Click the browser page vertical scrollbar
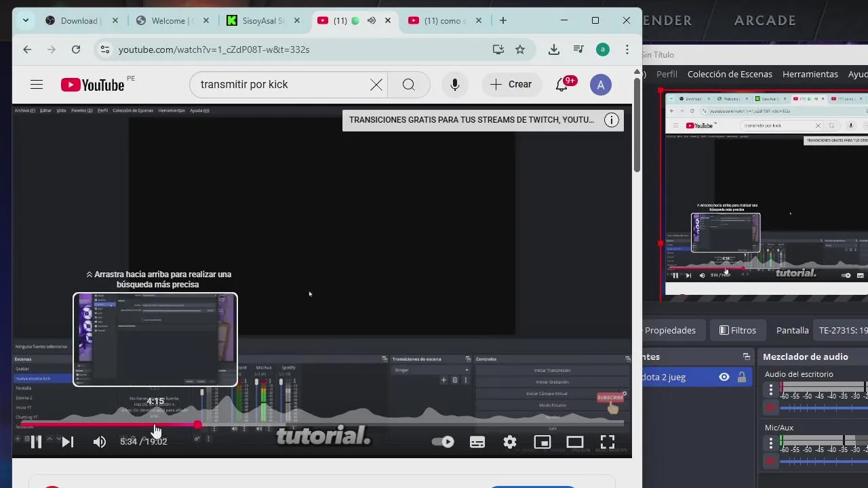This screenshot has width=868, height=488. (x=637, y=125)
